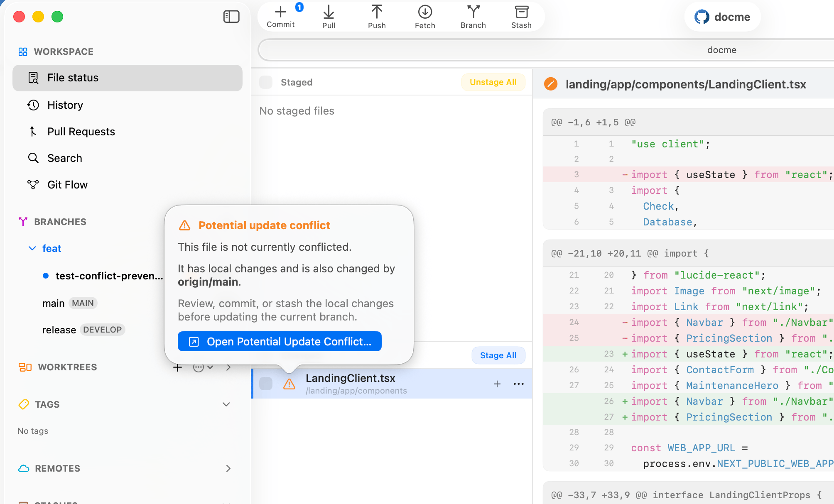Click the Git Flow icon

coord(33,185)
